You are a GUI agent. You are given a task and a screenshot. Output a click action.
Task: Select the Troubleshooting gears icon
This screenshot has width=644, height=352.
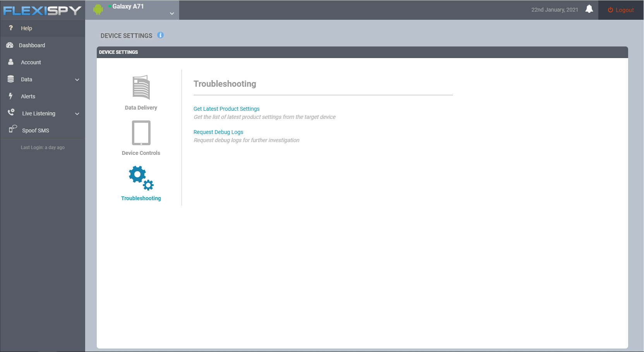pyautogui.click(x=141, y=178)
